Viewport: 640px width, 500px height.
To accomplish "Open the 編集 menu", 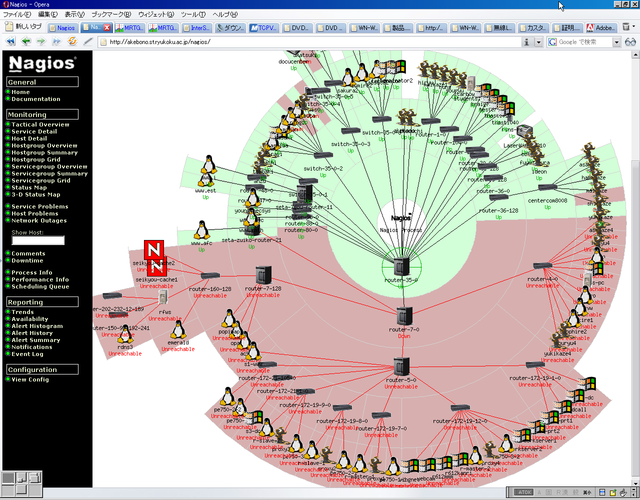I will point(48,14).
